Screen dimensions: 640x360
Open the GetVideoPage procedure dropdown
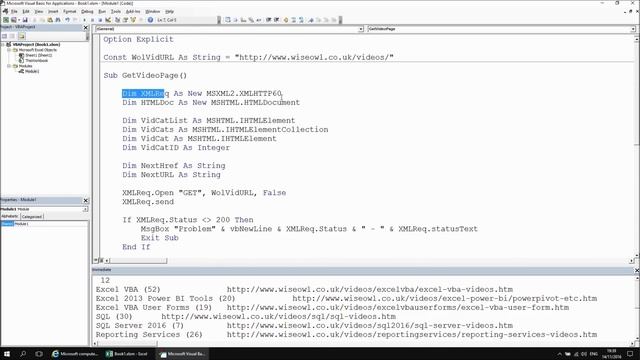tap(633, 29)
